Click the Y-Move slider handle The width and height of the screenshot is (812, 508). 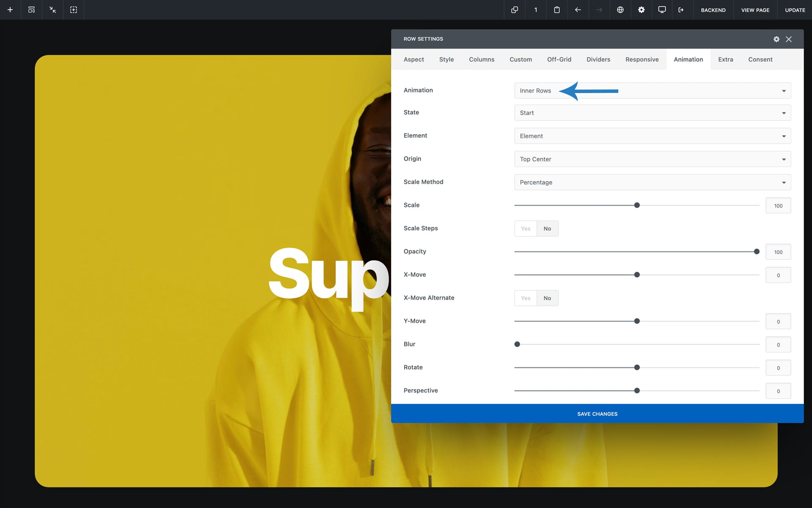[x=637, y=321]
